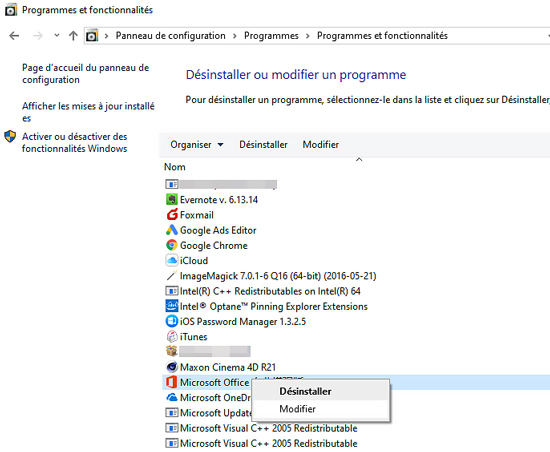Image resolution: width=550 pixels, height=452 pixels.
Task: Select the Microsoft OneDrive entry
Action: (216, 398)
